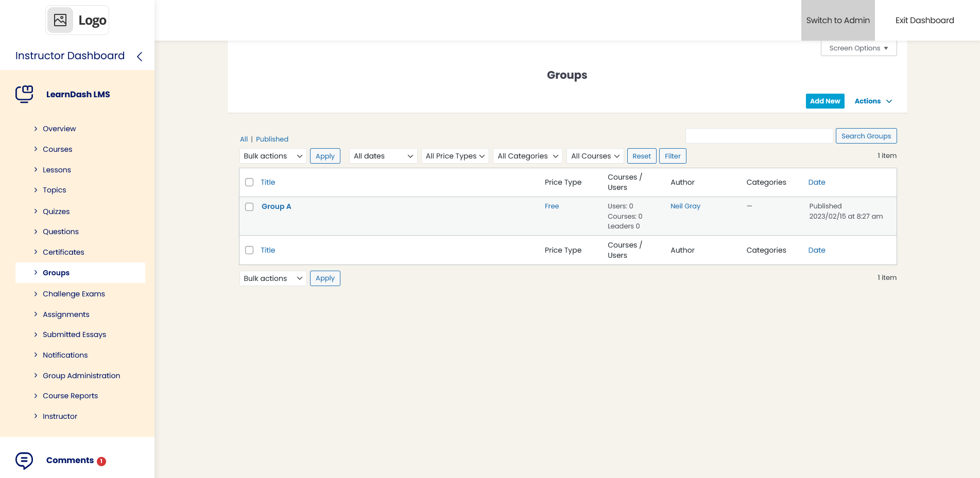Open the Group A title link

277,206
